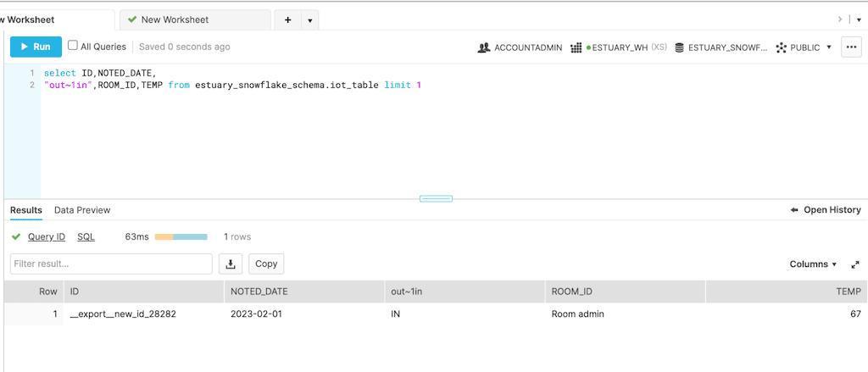Add a new worksheet with plus tab

click(288, 20)
